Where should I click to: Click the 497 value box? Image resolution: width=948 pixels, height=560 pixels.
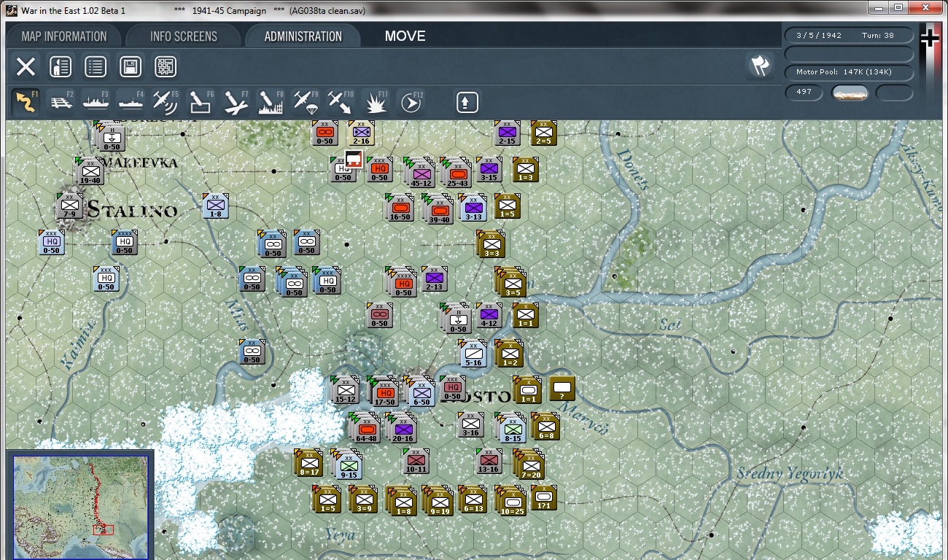(x=804, y=93)
